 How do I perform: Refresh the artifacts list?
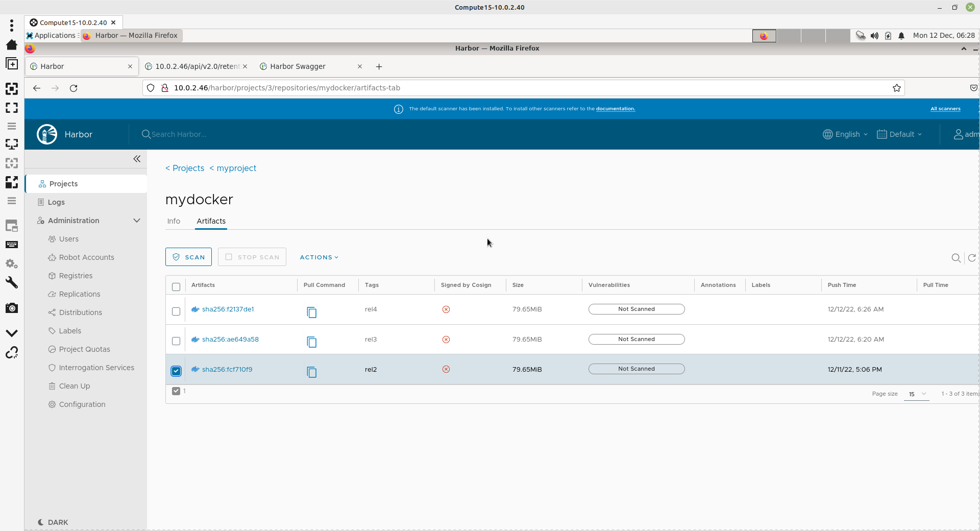pyautogui.click(x=972, y=258)
